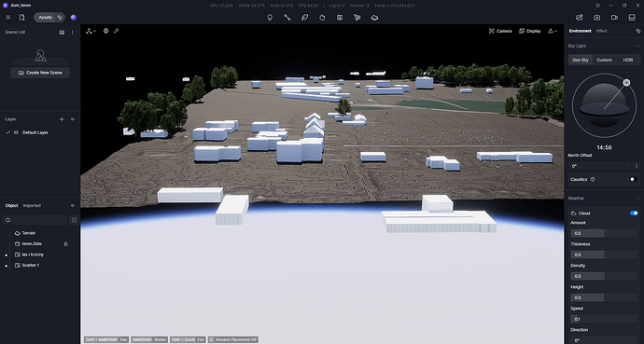Switch to the Effect tab
This screenshot has height=344, width=644.
coord(602,31)
